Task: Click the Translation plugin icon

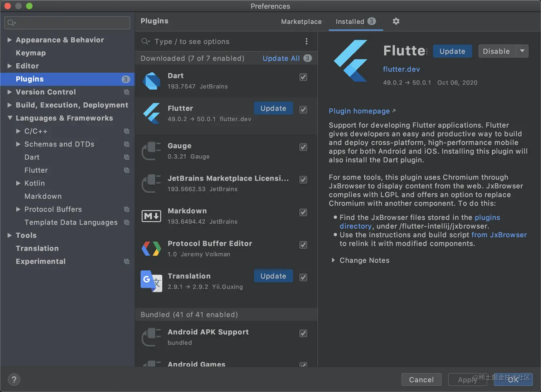Action: (x=151, y=281)
